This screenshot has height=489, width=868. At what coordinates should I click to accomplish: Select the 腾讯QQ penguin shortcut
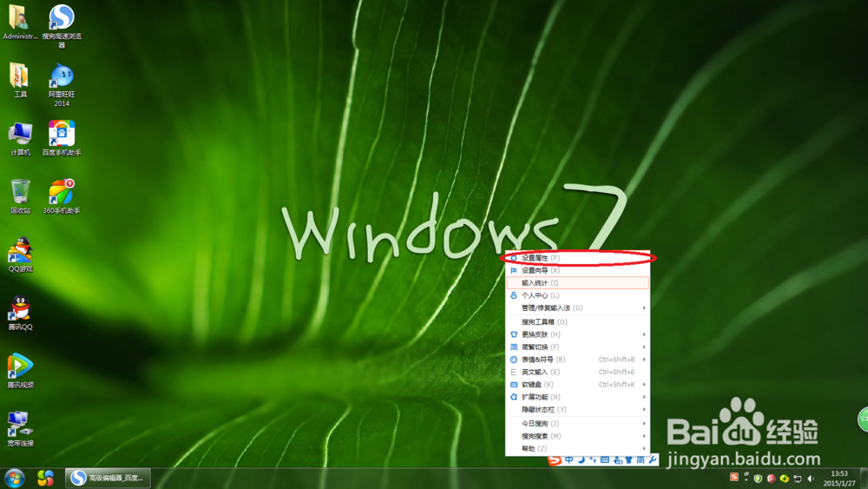click(21, 313)
